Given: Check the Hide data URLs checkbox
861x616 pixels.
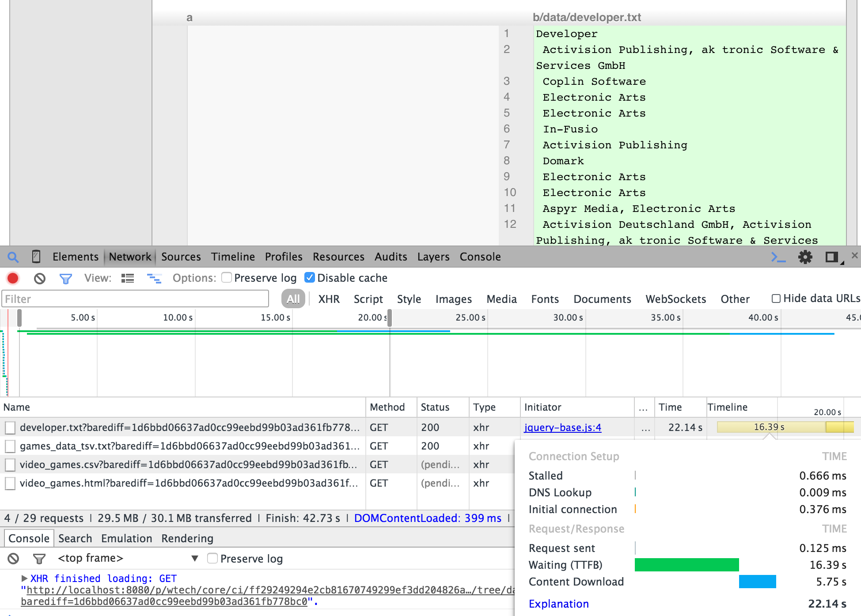Looking at the screenshot, I should click(x=776, y=299).
